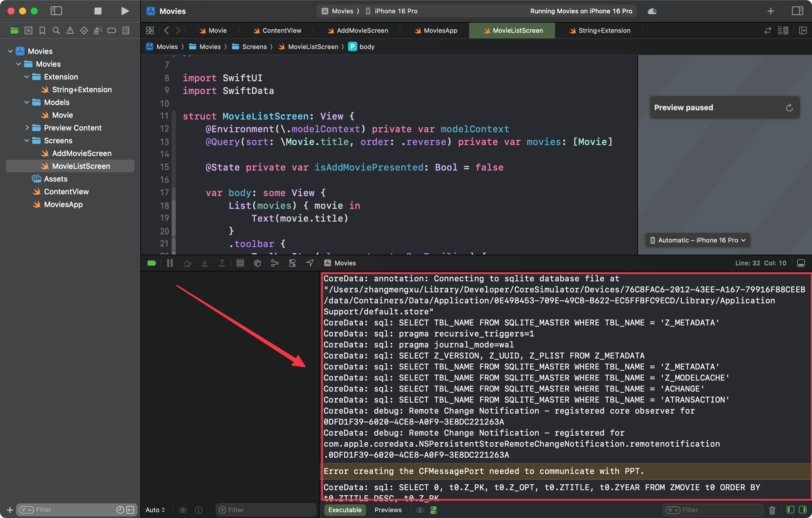Click the Debug View Hierarchy icon

(257, 263)
